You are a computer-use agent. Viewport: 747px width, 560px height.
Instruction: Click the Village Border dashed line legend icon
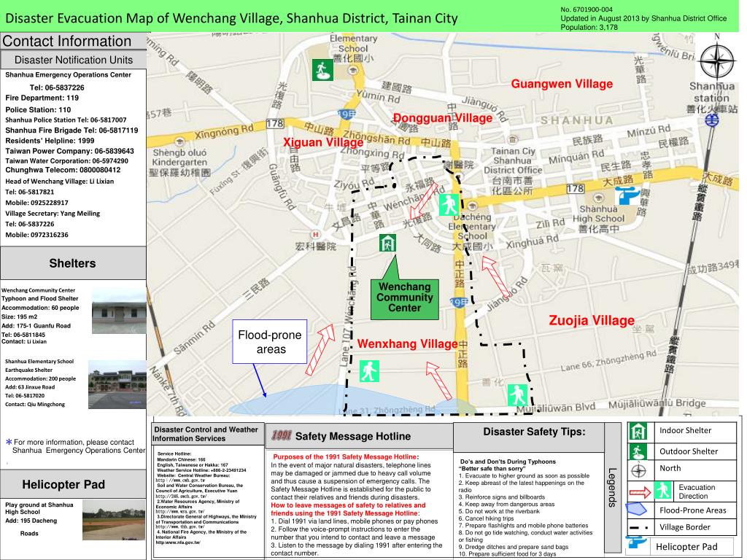639,528
